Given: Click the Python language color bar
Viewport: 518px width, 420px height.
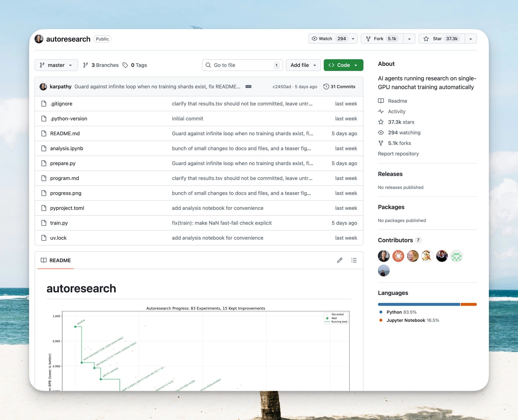Looking at the screenshot, I should (419, 304).
